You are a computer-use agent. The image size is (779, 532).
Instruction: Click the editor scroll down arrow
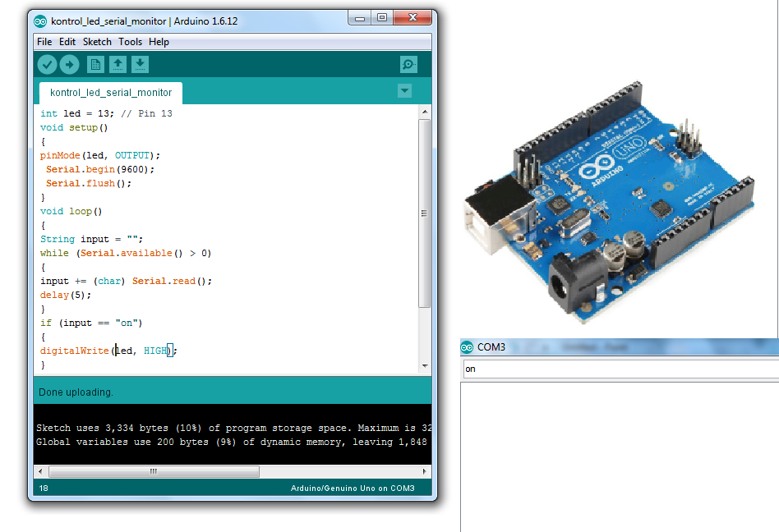pos(425,366)
